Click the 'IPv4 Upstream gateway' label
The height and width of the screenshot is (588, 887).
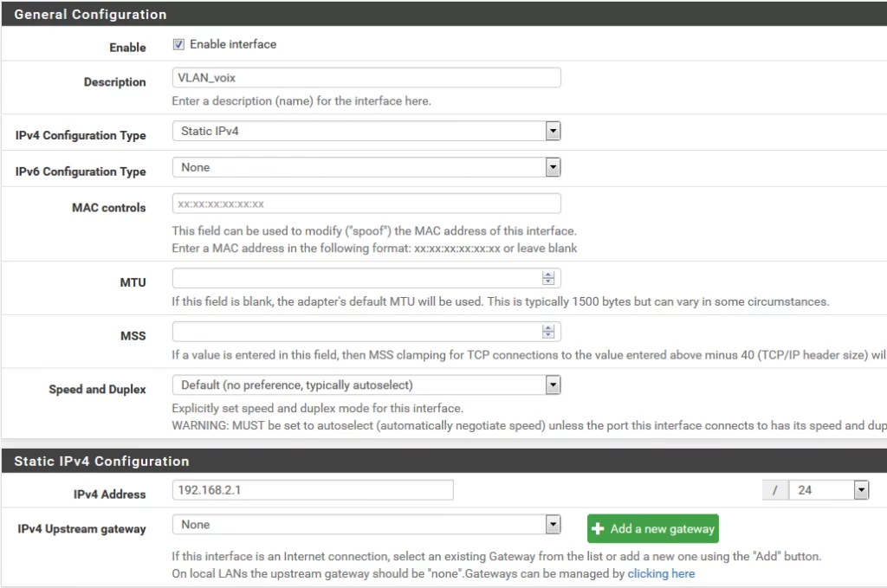click(x=81, y=529)
